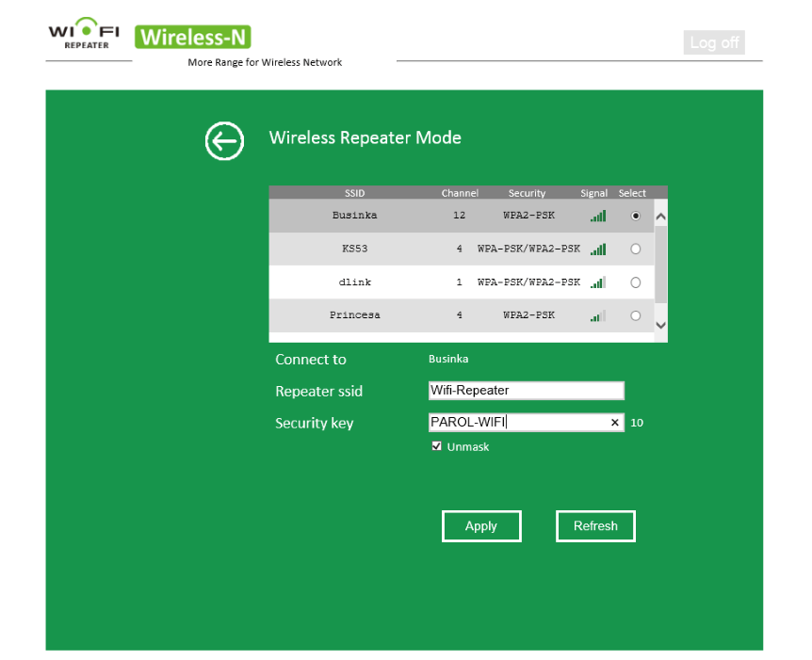This screenshot has width=812, height=660.
Task: Click signal strength icon for dlink
Action: [598, 282]
